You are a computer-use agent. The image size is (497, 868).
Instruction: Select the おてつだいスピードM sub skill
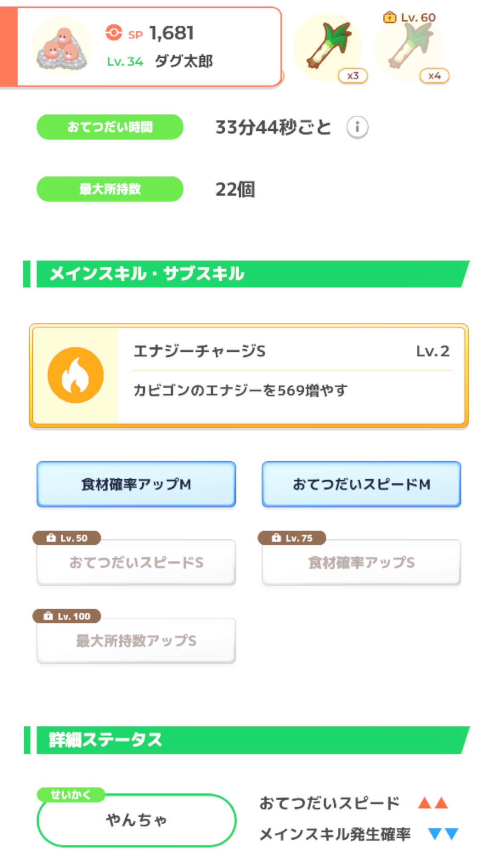[361, 484]
